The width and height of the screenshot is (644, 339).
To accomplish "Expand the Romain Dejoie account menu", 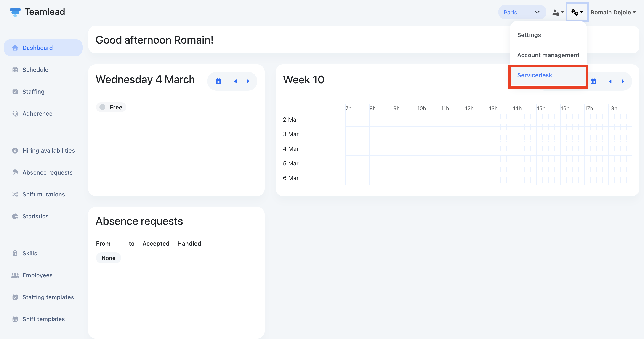I will point(613,12).
